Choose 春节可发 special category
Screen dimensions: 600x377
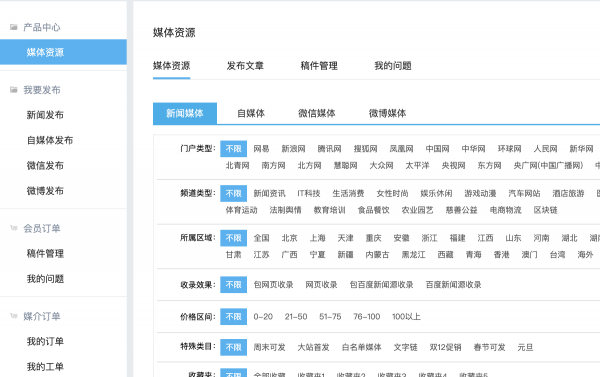click(x=489, y=348)
